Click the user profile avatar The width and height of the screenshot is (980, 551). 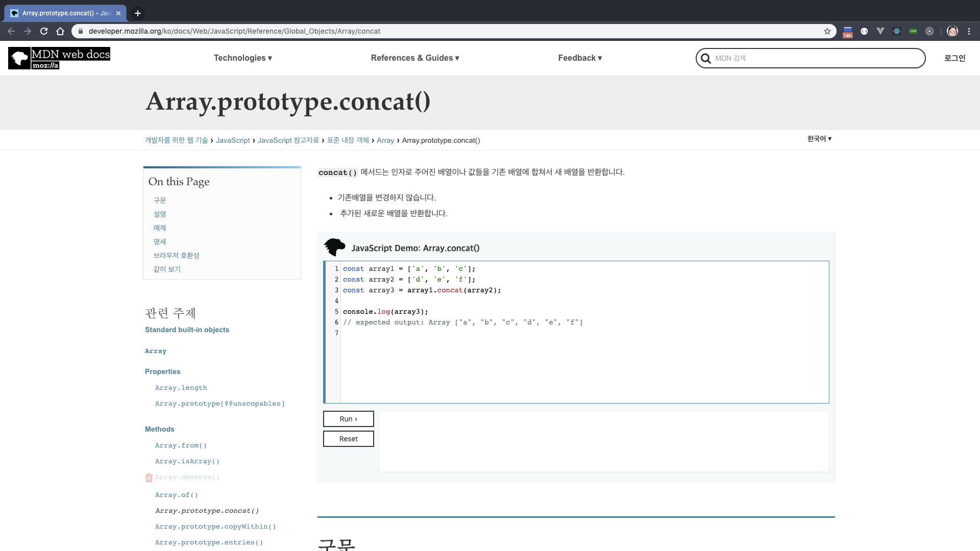(952, 31)
